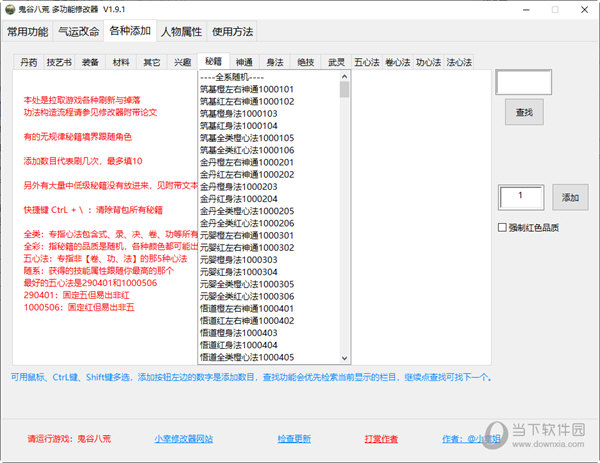
Task: Switch to the 丹药 sub-tab
Action: [30, 62]
